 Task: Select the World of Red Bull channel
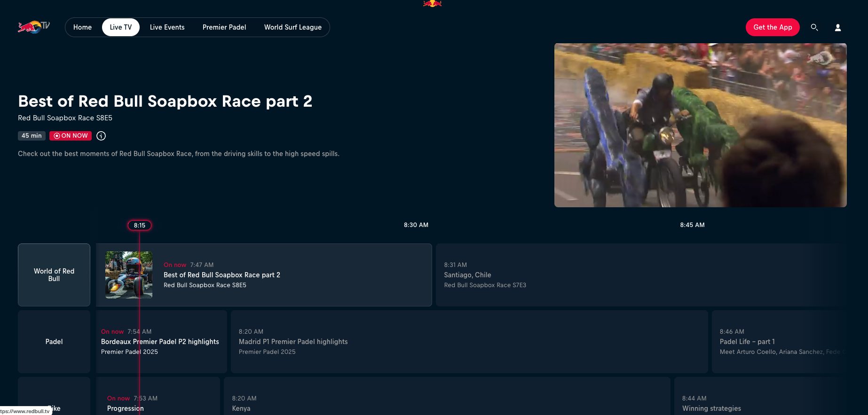point(54,275)
